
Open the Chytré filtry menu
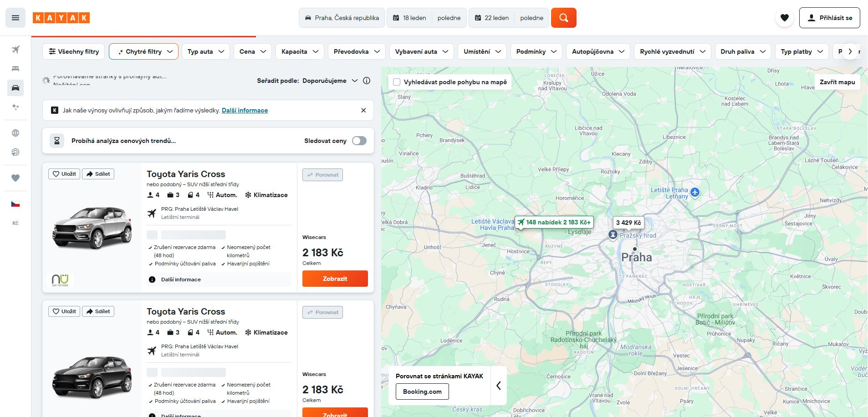click(x=143, y=51)
